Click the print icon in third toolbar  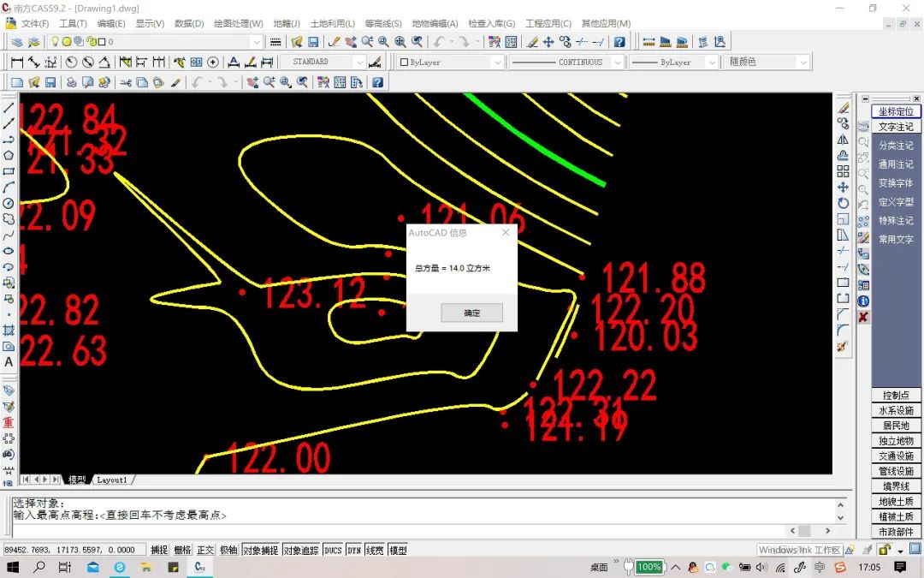71,82
